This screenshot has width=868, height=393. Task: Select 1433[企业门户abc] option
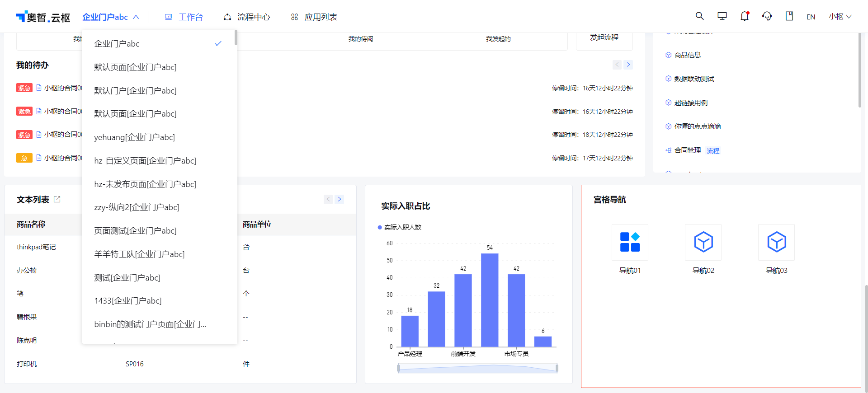click(x=159, y=301)
